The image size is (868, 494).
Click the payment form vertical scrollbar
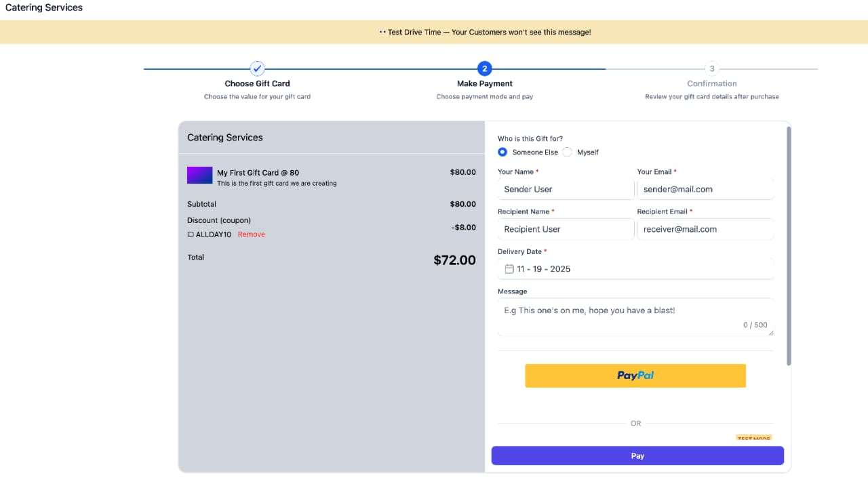tap(788, 245)
